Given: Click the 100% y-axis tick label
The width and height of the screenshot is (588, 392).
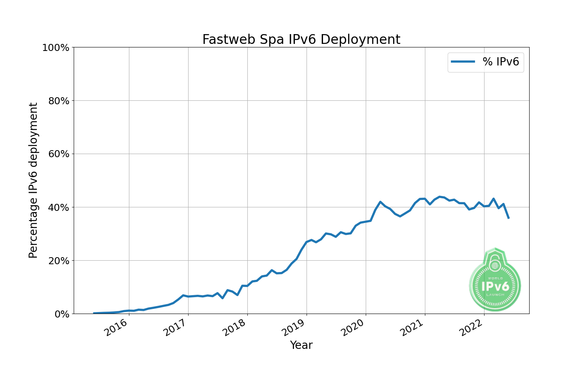Looking at the screenshot, I should point(56,48).
